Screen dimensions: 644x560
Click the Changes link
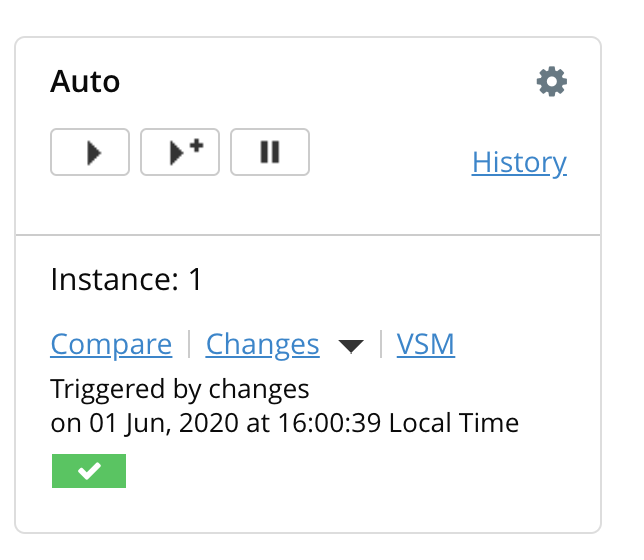pos(262,345)
